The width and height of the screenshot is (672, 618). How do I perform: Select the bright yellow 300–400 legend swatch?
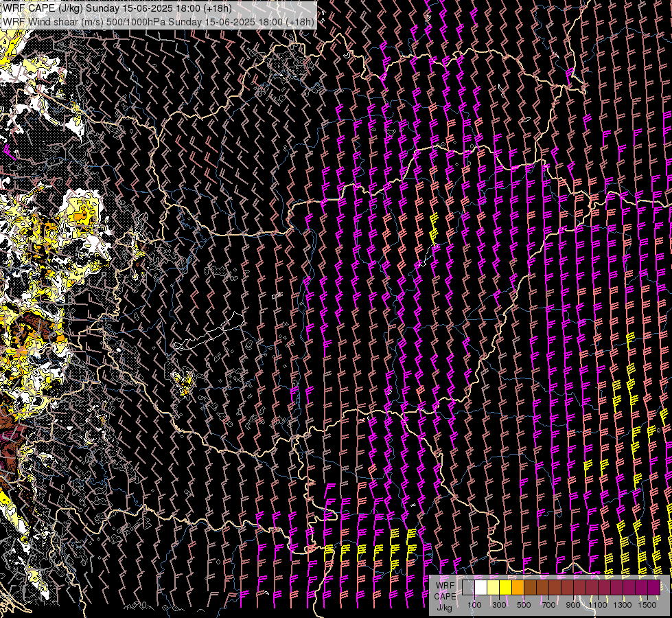point(506,587)
